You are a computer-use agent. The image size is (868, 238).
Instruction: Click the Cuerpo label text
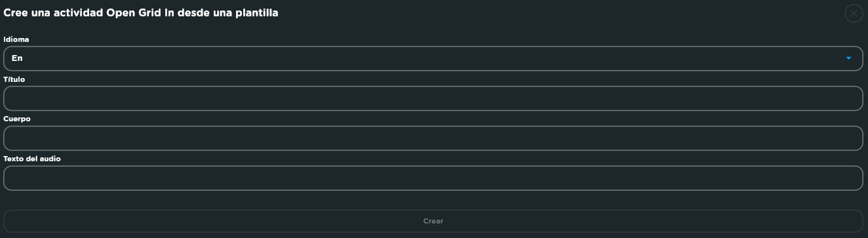point(17,119)
